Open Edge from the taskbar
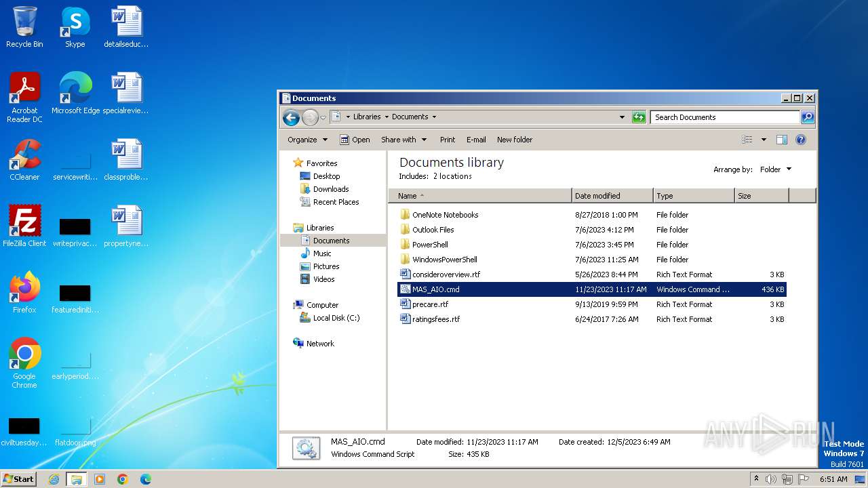 (145, 479)
